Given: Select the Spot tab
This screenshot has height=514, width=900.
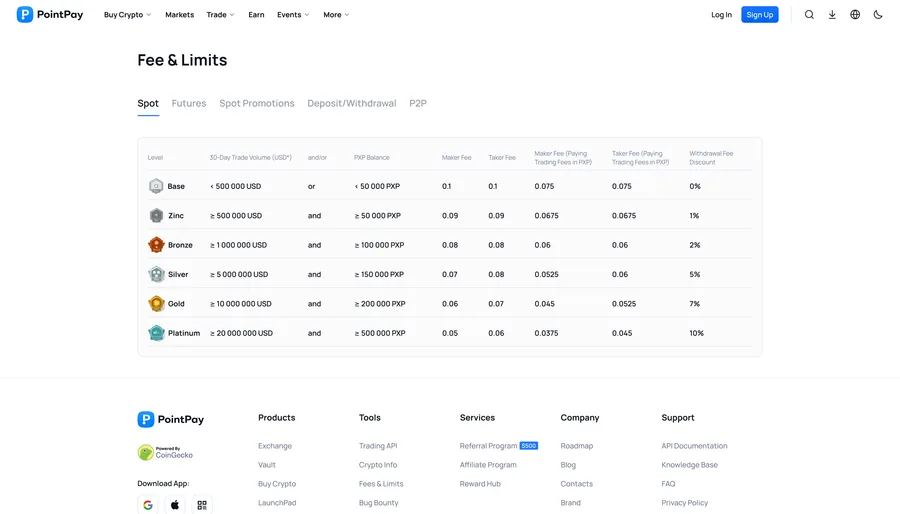Looking at the screenshot, I should (x=148, y=103).
